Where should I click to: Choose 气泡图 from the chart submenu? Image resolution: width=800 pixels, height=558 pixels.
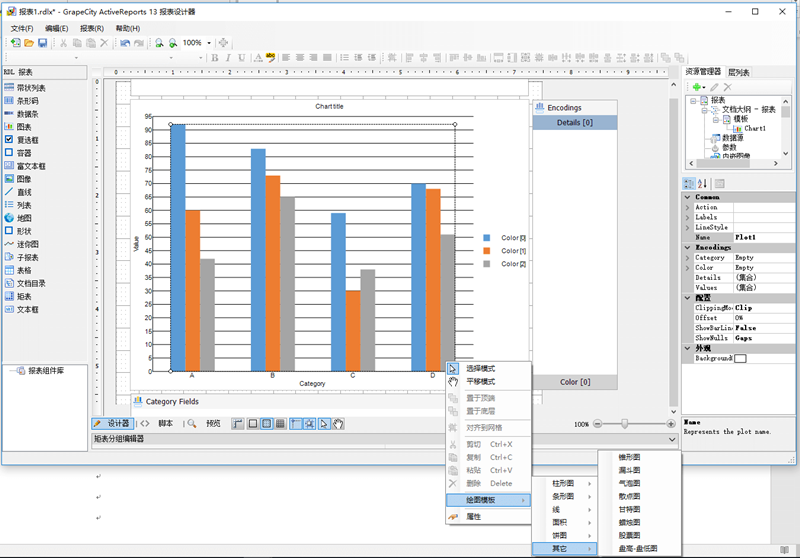[630, 483]
